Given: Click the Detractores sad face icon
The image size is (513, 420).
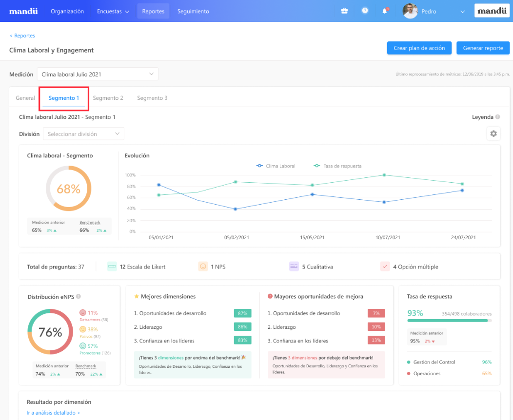Looking at the screenshot, I should point(83,313).
